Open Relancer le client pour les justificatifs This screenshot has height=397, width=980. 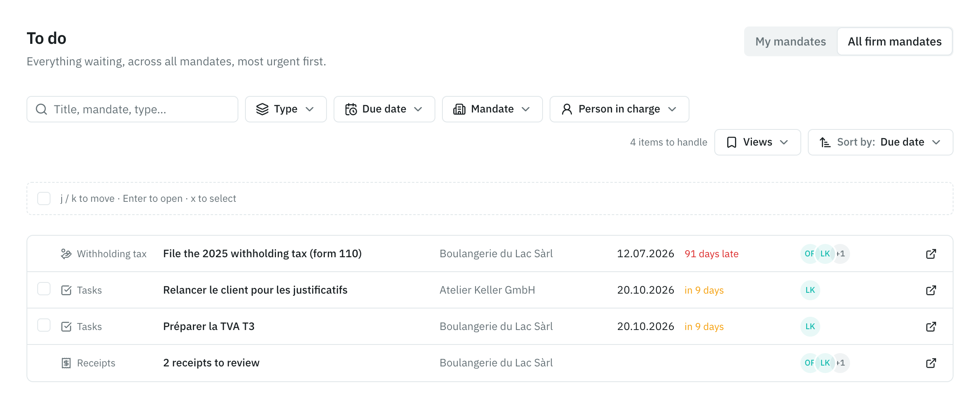coord(255,290)
